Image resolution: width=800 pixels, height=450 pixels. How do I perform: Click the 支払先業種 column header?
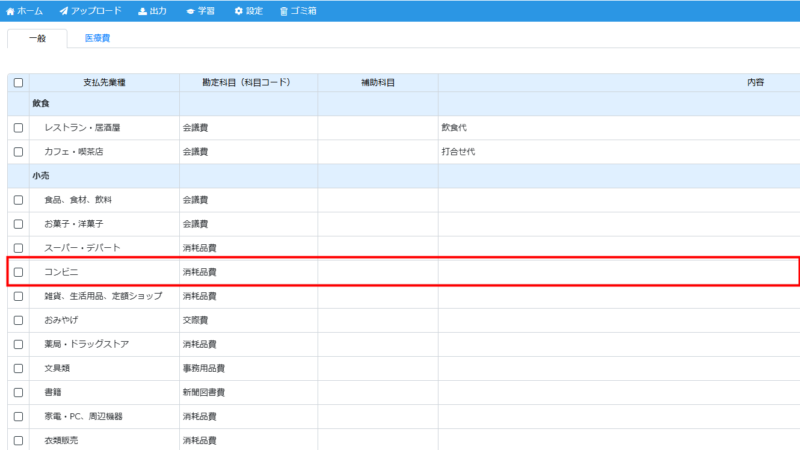(x=104, y=83)
